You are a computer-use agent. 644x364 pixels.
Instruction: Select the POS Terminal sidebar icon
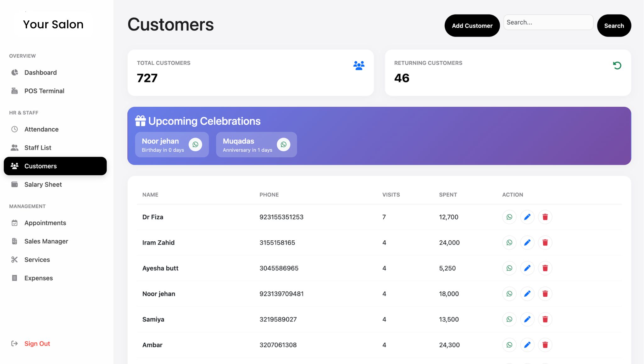tap(14, 91)
